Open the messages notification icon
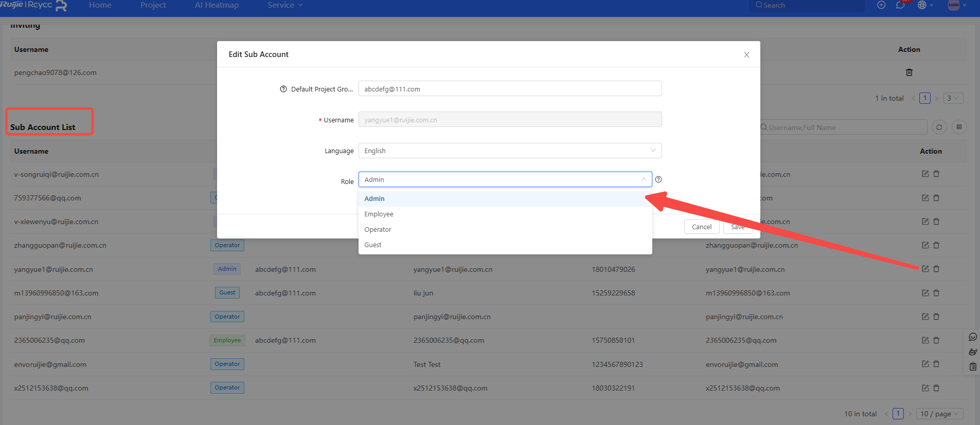This screenshot has height=425, width=980. coord(900,5)
